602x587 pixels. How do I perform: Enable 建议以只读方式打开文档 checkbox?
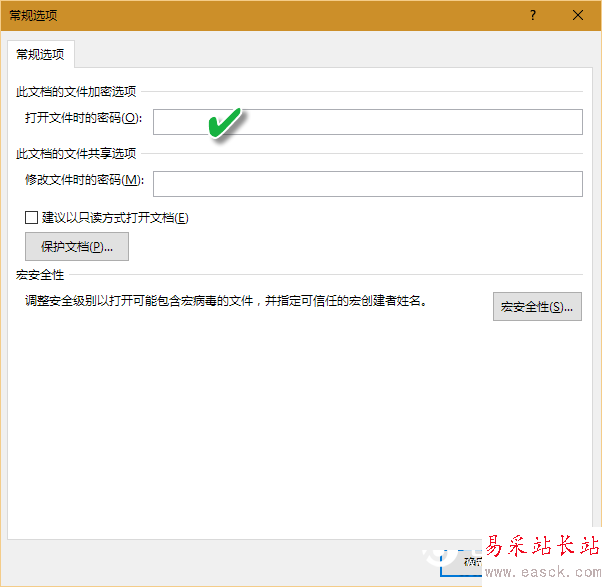click(x=31, y=217)
